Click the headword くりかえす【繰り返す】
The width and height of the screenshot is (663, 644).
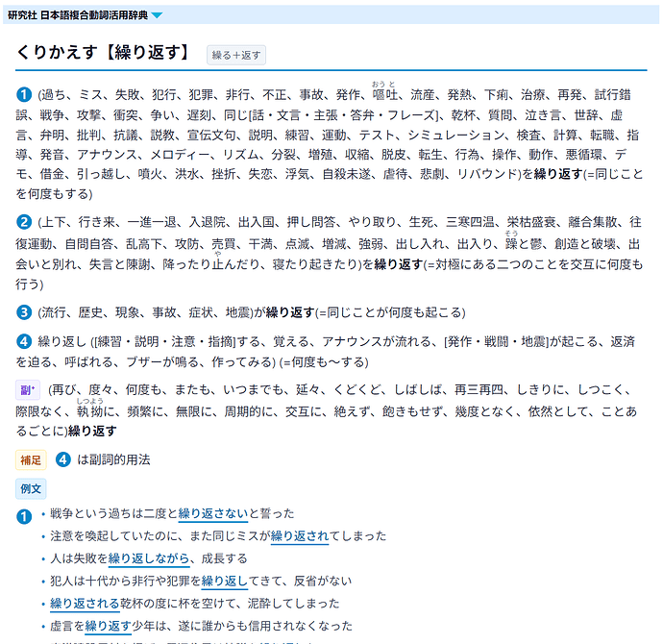(104, 52)
